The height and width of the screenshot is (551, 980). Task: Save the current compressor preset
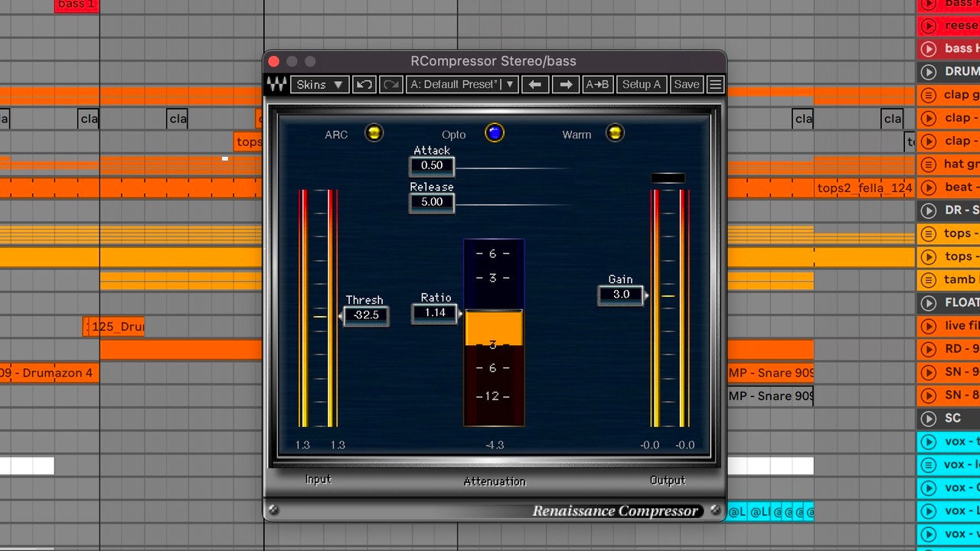point(687,84)
